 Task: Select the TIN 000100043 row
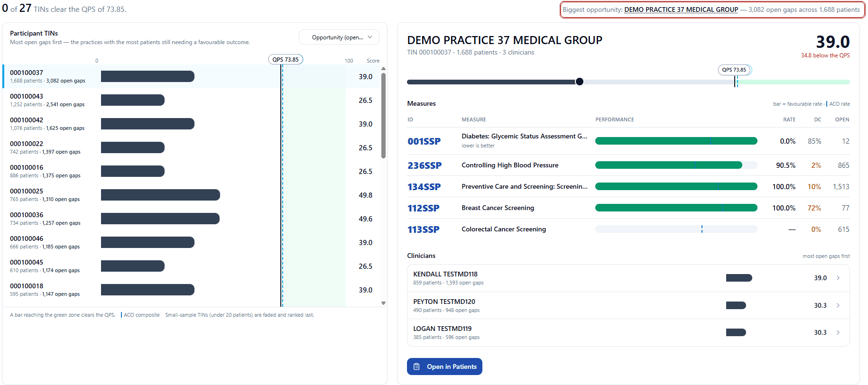click(191, 100)
